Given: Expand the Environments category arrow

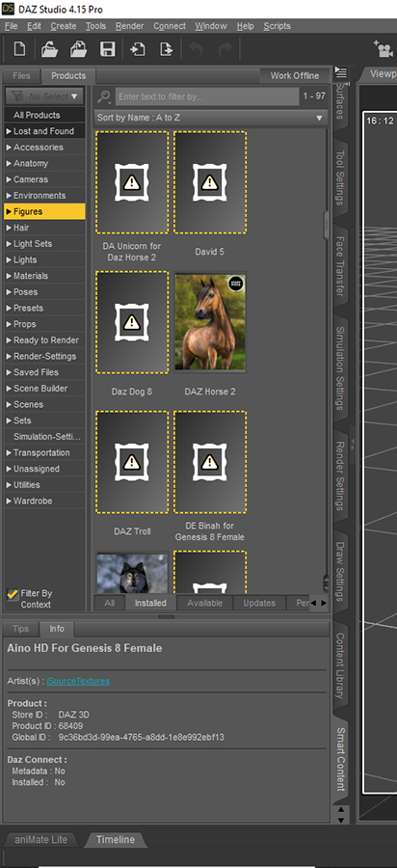Looking at the screenshot, I should click(9, 196).
